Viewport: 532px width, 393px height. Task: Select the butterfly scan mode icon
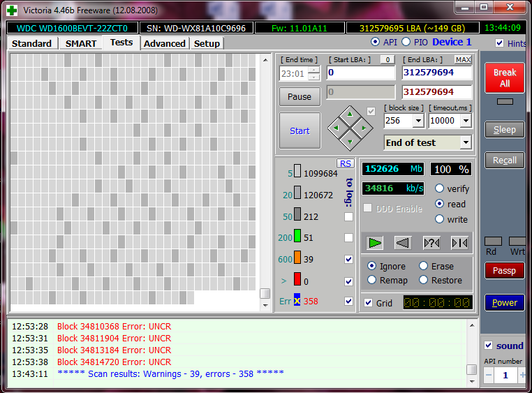(x=459, y=243)
